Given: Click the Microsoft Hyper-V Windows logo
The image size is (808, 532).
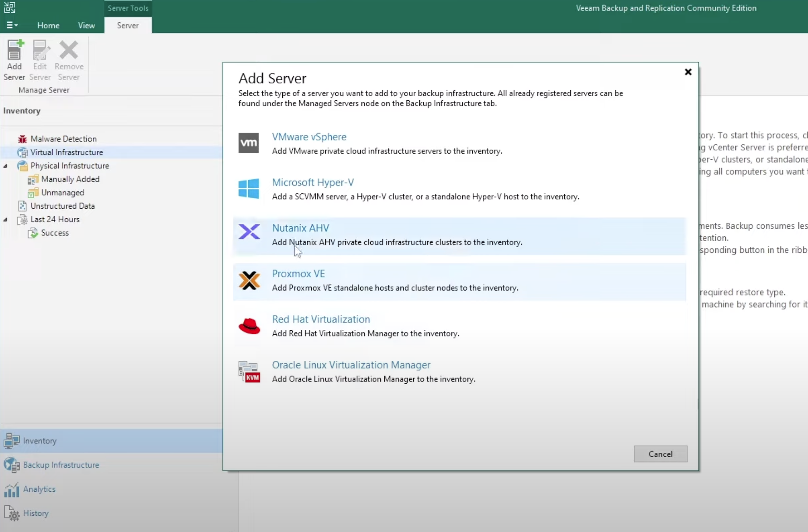Looking at the screenshot, I should click(x=249, y=189).
